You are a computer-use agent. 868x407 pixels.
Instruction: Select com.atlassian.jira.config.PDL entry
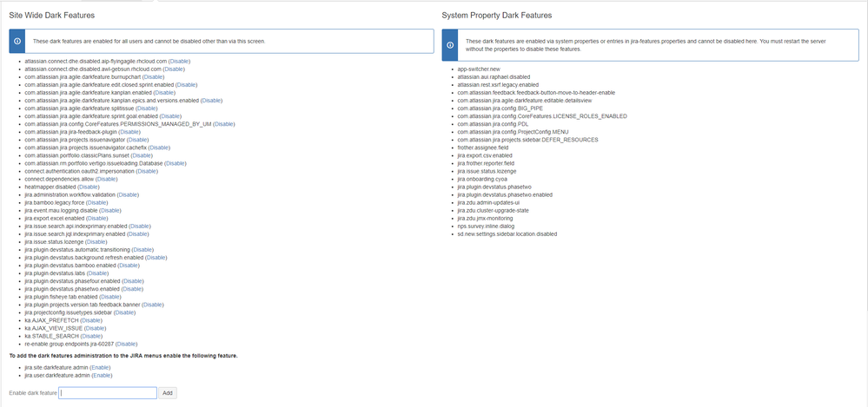[494, 124]
